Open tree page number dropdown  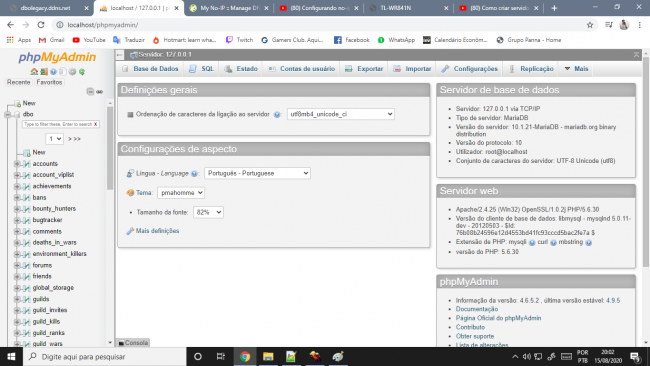[54, 139]
